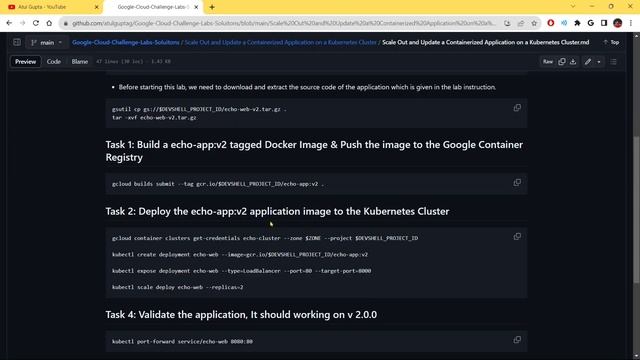Click the address bar URL
Image resolution: width=640 pixels, height=360 pixels.
click(284, 23)
